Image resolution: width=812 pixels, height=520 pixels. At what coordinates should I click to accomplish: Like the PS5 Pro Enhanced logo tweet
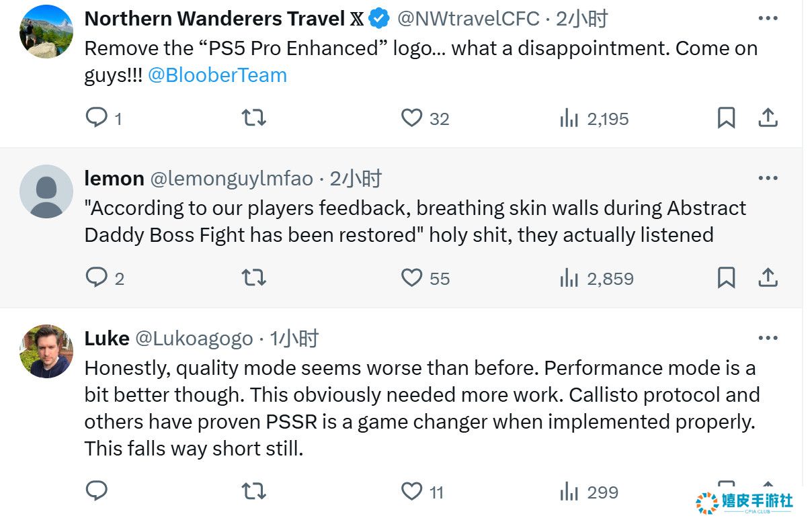[411, 118]
